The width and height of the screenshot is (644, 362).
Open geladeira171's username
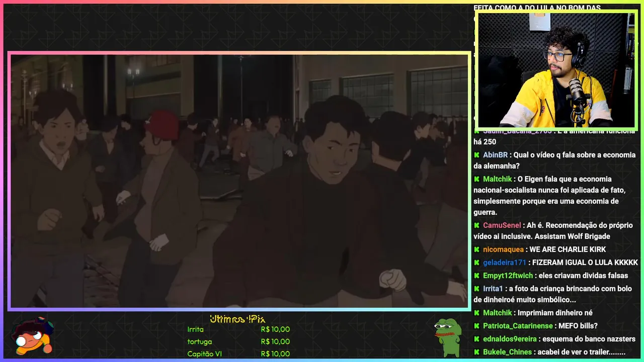pyautogui.click(x=505, y=262)
